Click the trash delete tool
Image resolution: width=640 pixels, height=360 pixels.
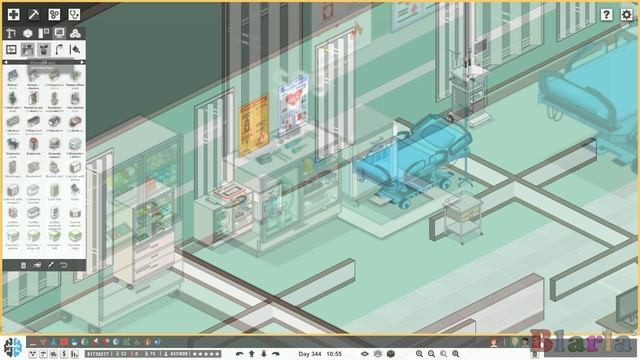tap(23, 265)
